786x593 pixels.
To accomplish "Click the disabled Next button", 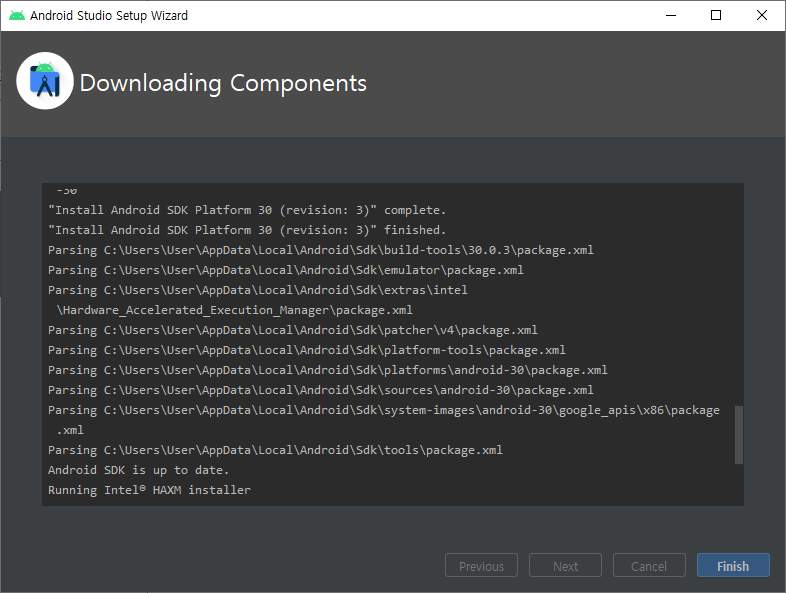I will click(x=565, y=565).
